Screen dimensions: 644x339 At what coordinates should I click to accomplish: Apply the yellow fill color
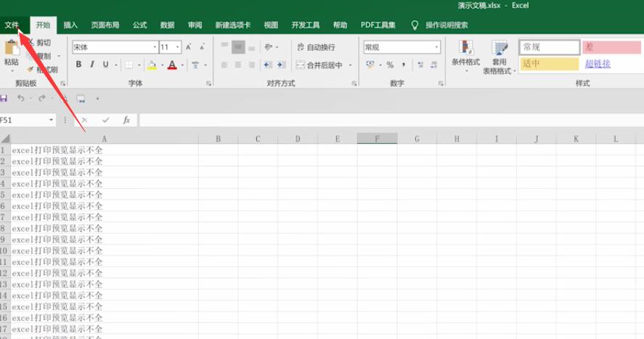[152, 65]
